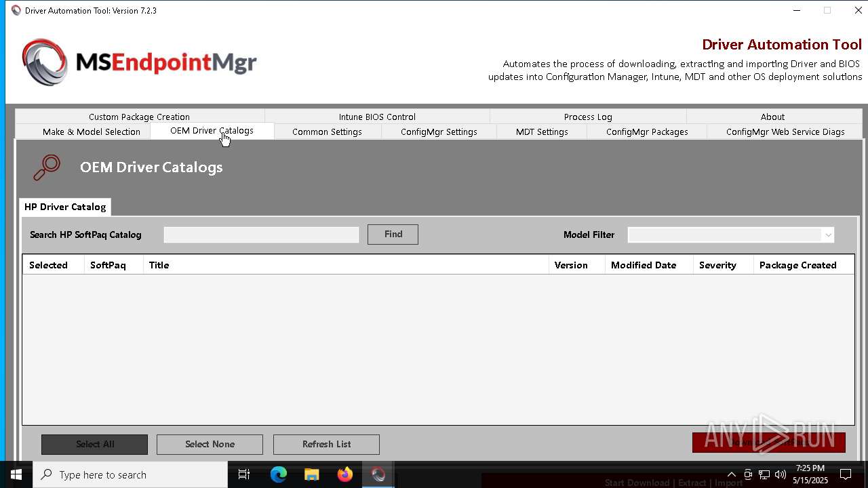Sort by the Package Created column
The image size is (868, 488).
tap(804, 265)
